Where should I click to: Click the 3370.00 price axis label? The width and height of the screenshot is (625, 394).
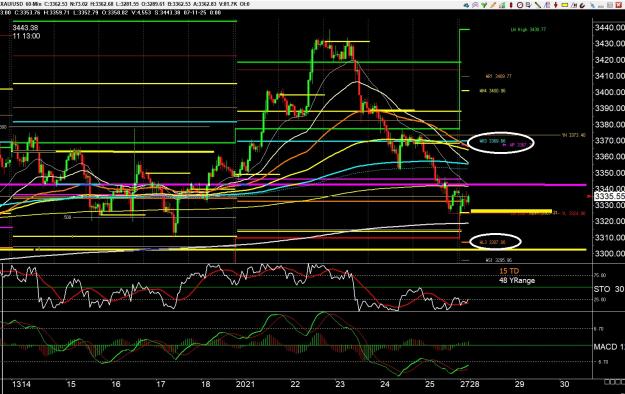(x=609, y=140)
